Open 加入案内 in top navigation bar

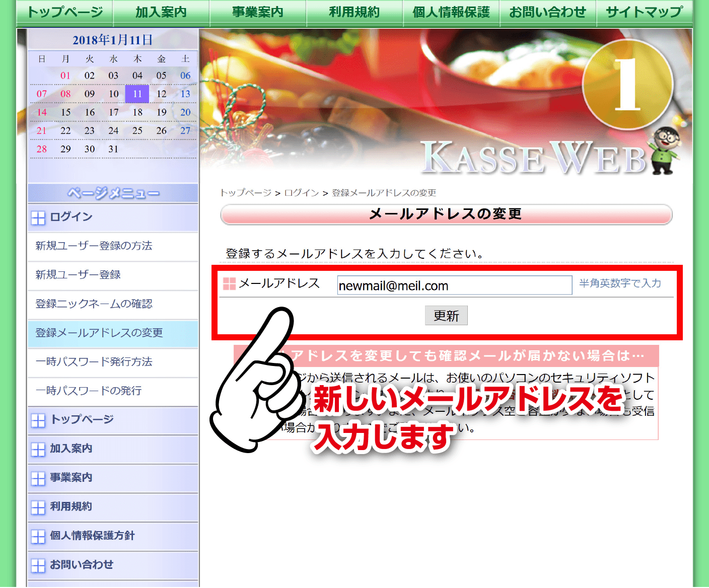coord(161,12)
